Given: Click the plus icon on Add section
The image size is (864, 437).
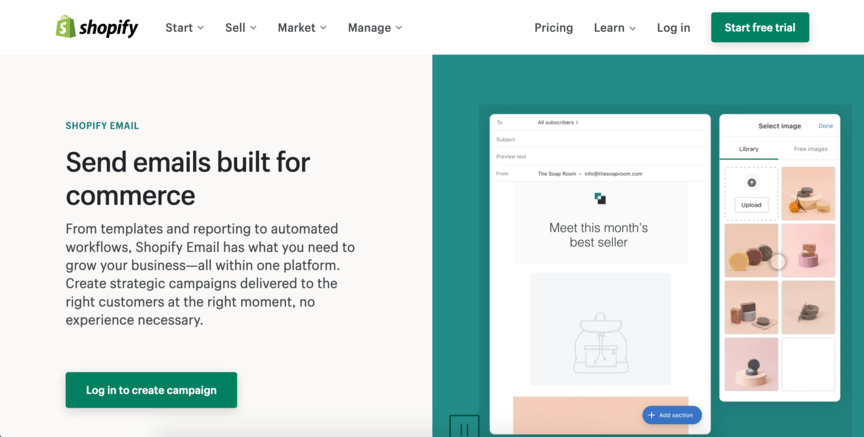Looking at the screenshot, I should click(x=651, y=415).
